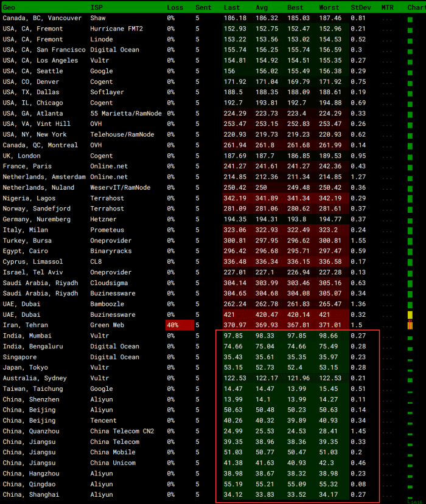Select USA, CA, San Francisco geo
426x504 pixels.
(44, 50)
